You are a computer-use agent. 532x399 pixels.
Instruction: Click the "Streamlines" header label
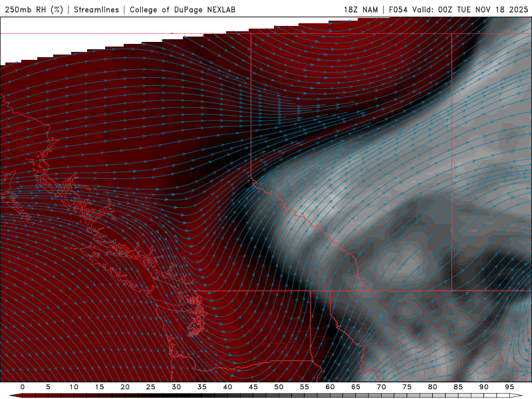tap(96, 9)
